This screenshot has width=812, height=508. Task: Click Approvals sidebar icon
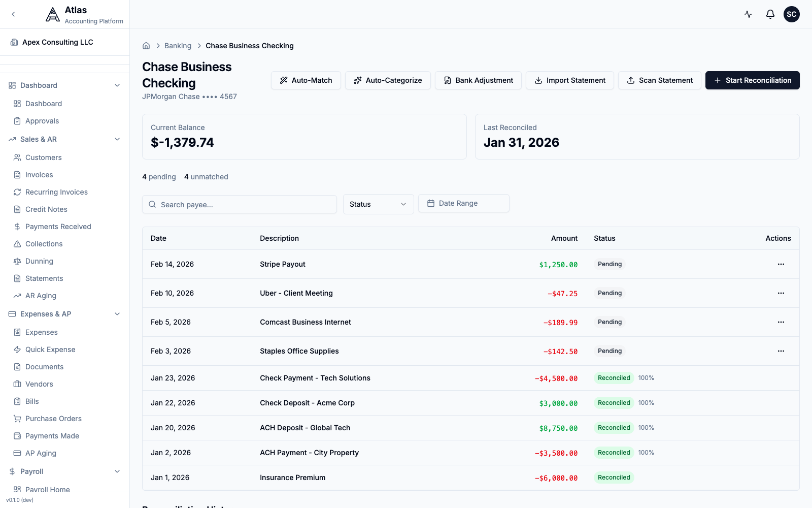click(x=17, y=121)
